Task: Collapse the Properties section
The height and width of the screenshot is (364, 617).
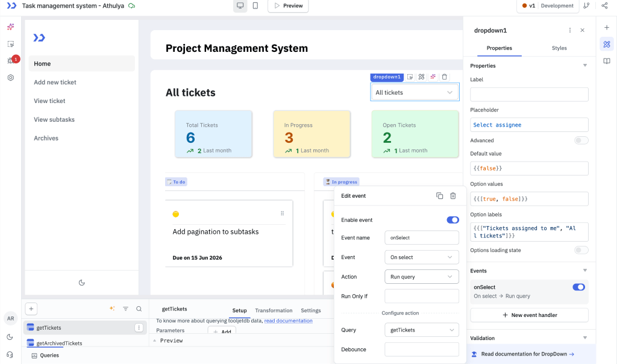Action: [x=584, y=66]
